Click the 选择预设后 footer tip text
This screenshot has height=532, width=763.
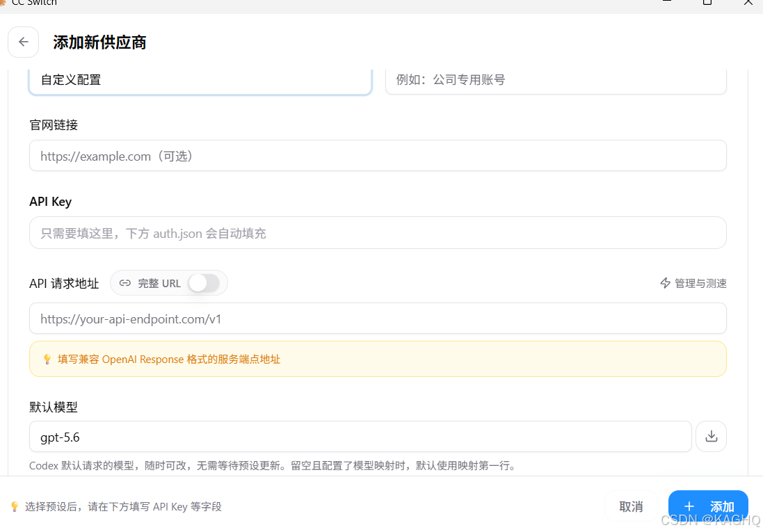[x=123, y=507]
